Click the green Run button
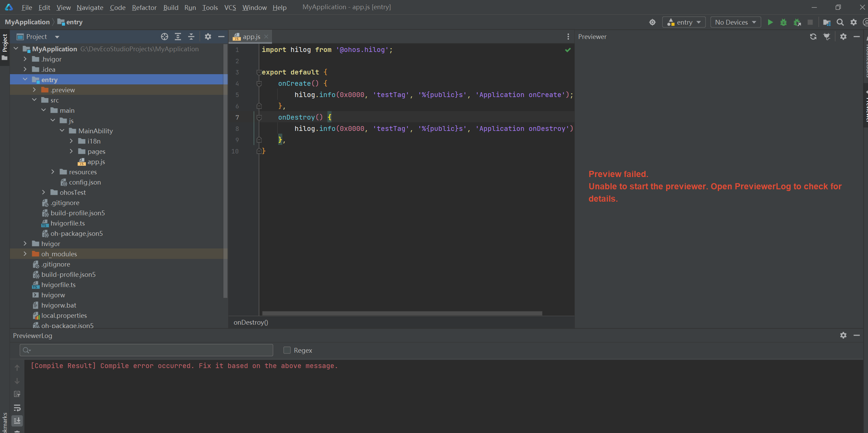Screen dimensions: 868x433 click(x=770, y=22)
